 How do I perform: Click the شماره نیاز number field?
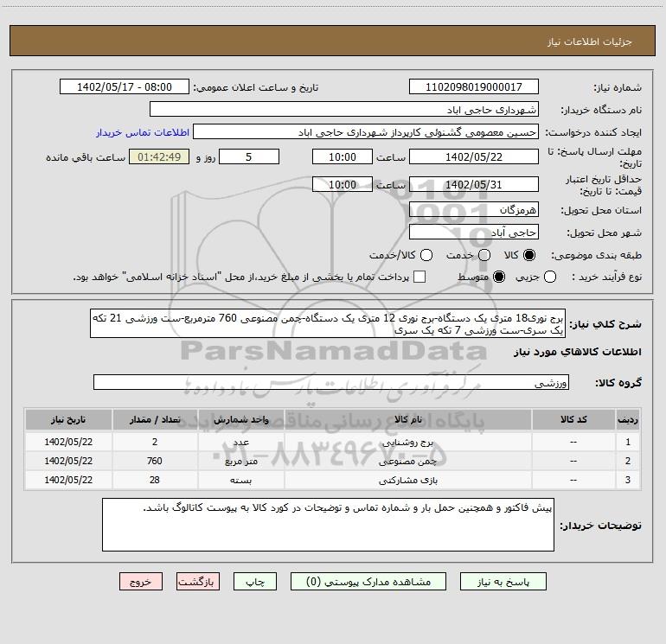474,86
